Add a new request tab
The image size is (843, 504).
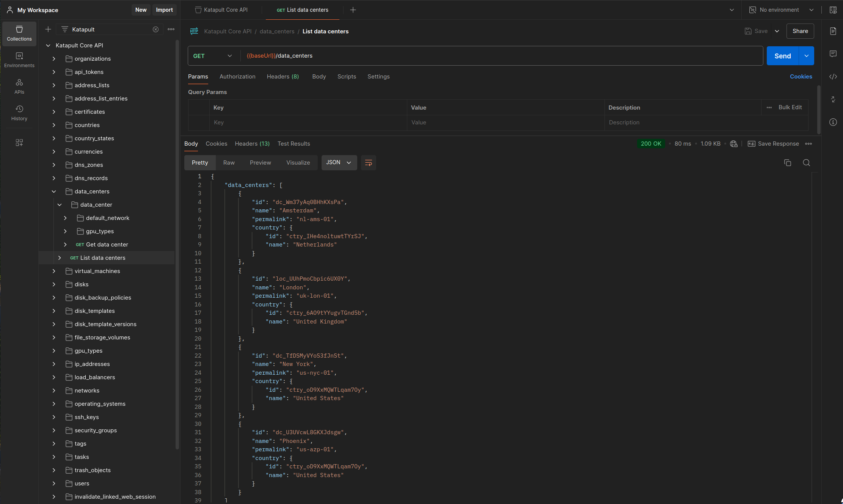click(353, 10)
